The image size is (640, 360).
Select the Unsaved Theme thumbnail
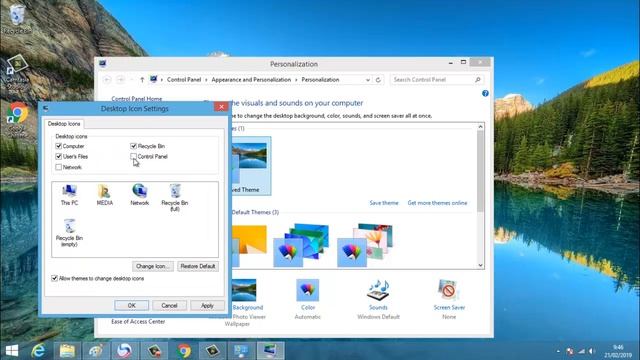pos(250,166)
